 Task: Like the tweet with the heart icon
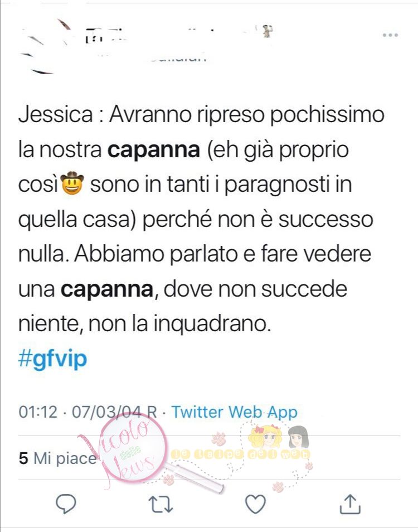pyautogui.click(x=255, y=504)
